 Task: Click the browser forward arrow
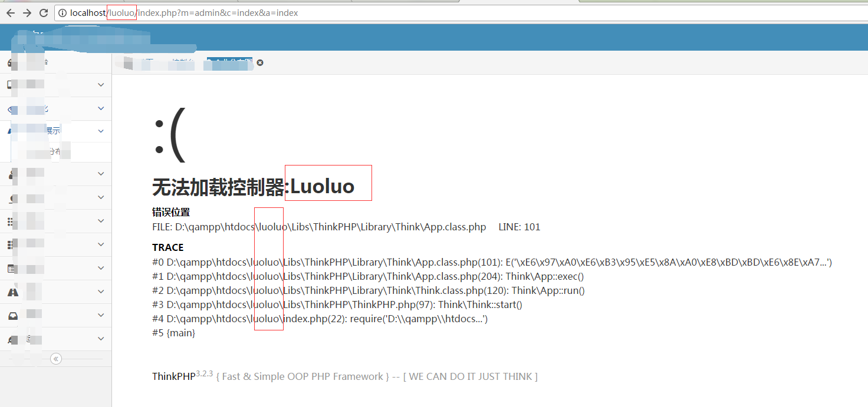(x=27, y=13)
